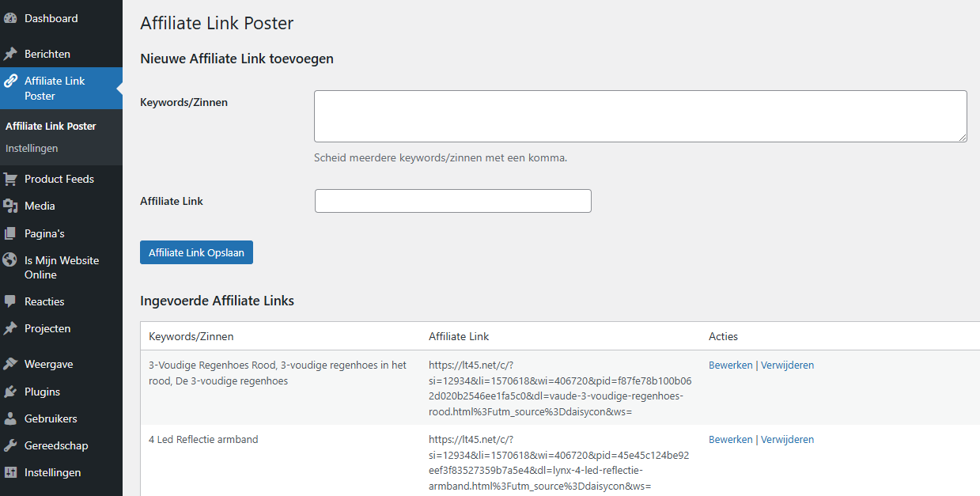Focus the Affiliate Link input field

tap(453, 201)
